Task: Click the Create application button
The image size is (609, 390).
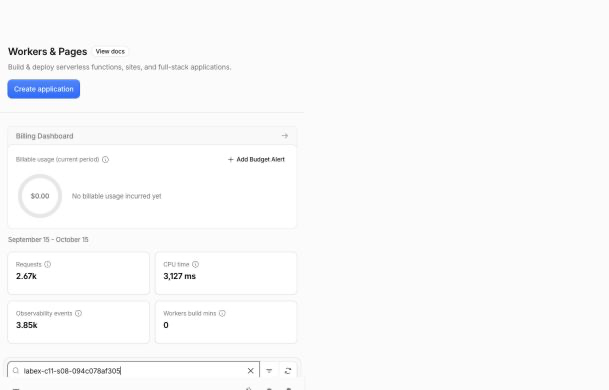Action: [44, 89]
